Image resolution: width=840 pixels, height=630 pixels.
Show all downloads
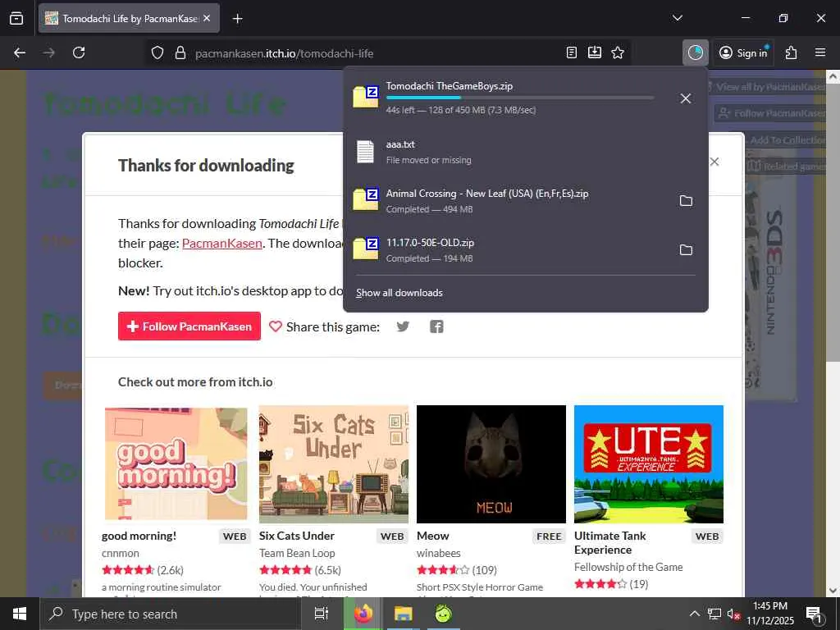click(x=399, y=293)
